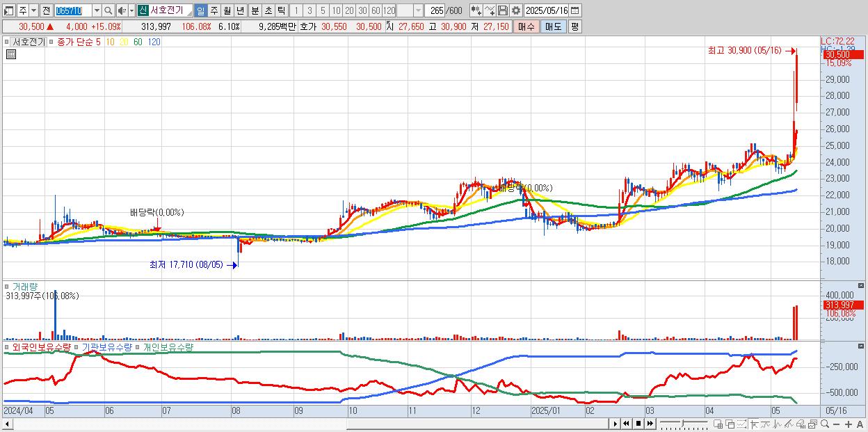Select the 월 monthly period button
868x432 pixels.
(227, 10)
